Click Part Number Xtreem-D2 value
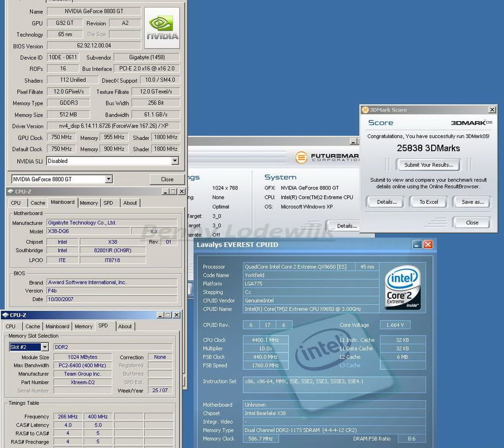The height and width of the screenshot is (448, 504). tap(83, 382)
